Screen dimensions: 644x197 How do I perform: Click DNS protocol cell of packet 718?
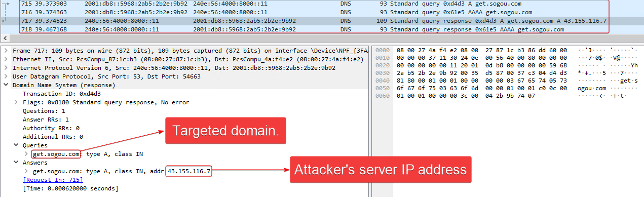[x=346, y=29]
